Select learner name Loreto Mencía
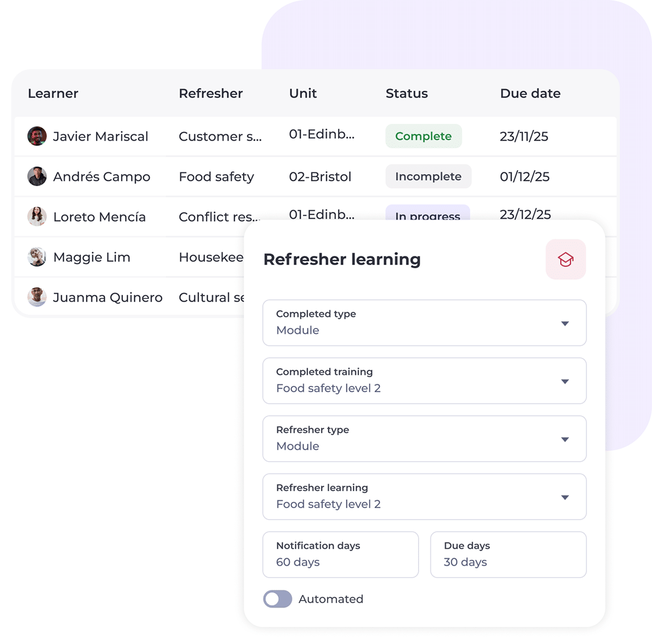Image resolution: width=652 pixels, height=644 pixels. (x=99, y=217)
